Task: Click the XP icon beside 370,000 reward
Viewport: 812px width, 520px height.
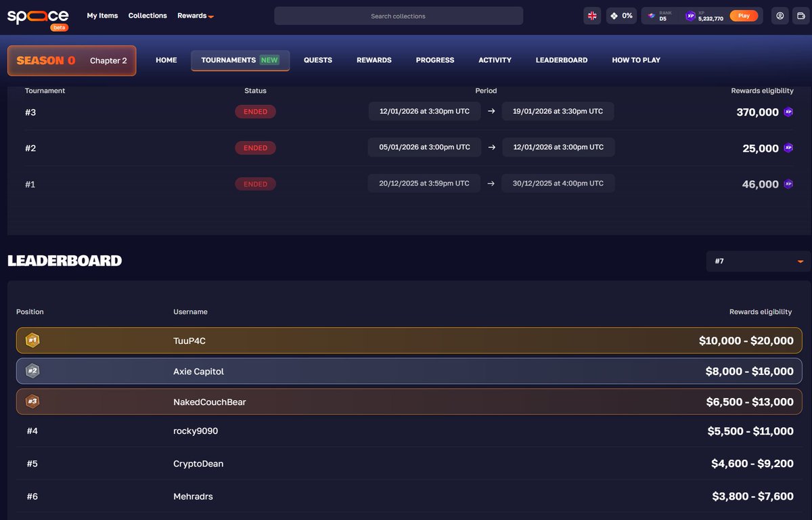Action: [x=788, y=112]
